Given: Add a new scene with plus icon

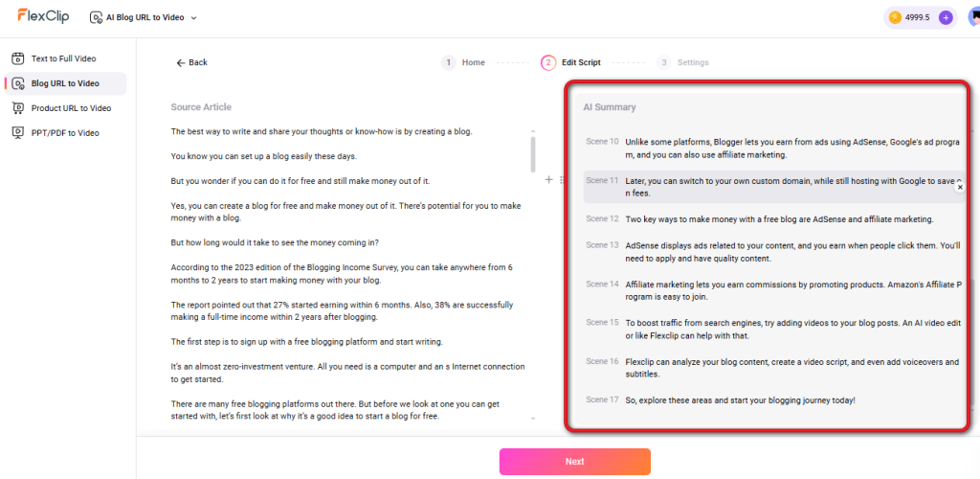Looking at the screenshot, I should pyautogui.click(x=548, y=179).
